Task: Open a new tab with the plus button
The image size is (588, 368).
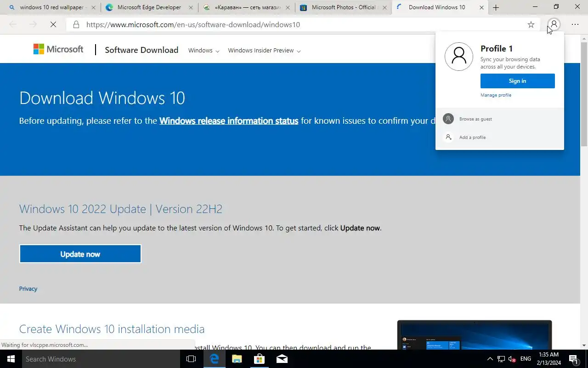Action: (496, 7)
